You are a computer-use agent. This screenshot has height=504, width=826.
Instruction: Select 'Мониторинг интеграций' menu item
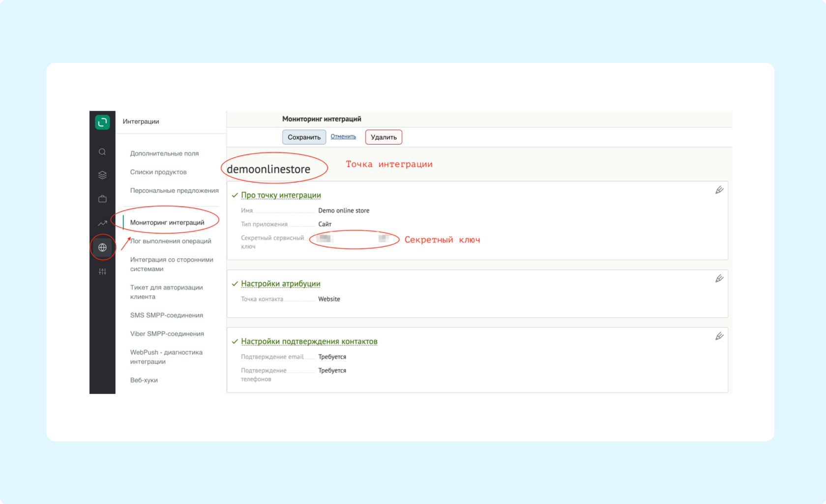coord(167,223)
